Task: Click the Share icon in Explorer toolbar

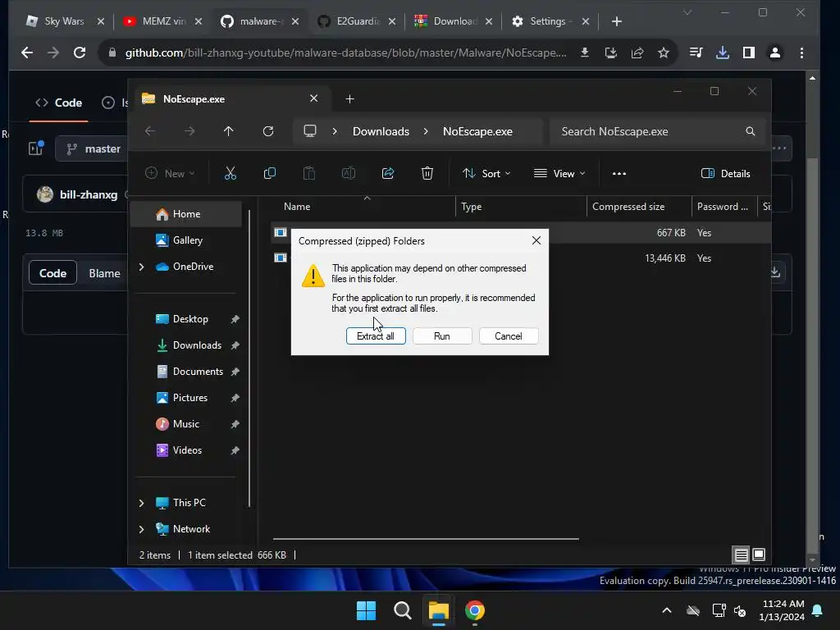Action: [388, 173]
